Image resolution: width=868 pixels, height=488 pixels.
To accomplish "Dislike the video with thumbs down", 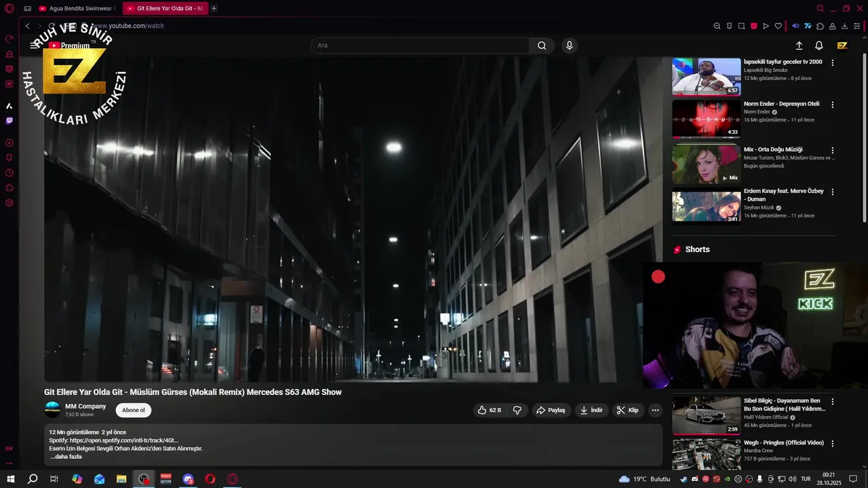I will point(517,410).
